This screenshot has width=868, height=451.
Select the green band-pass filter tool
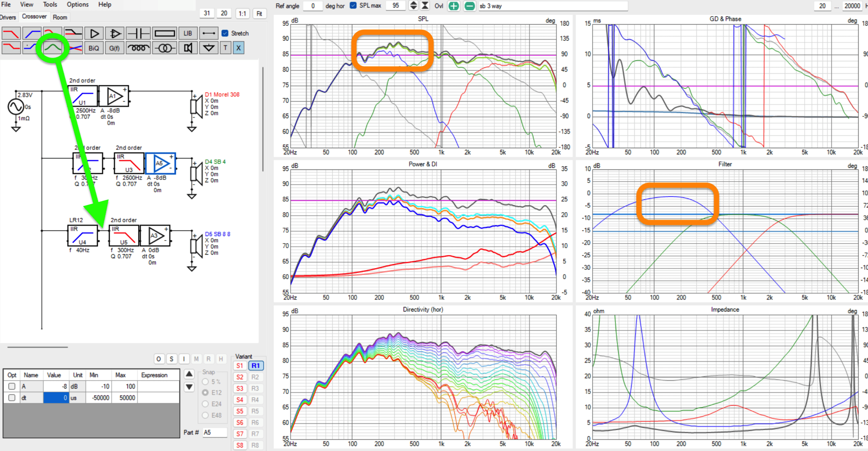[53, 47]
